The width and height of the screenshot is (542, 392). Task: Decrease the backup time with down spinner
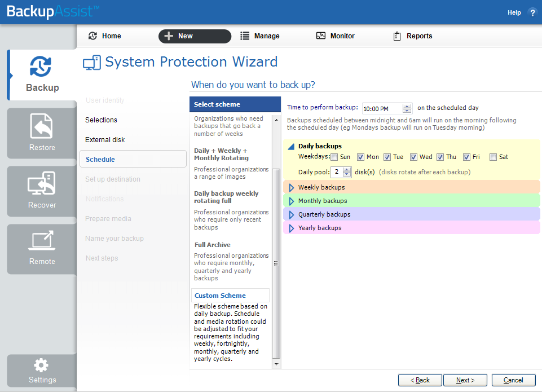[407, 111]
